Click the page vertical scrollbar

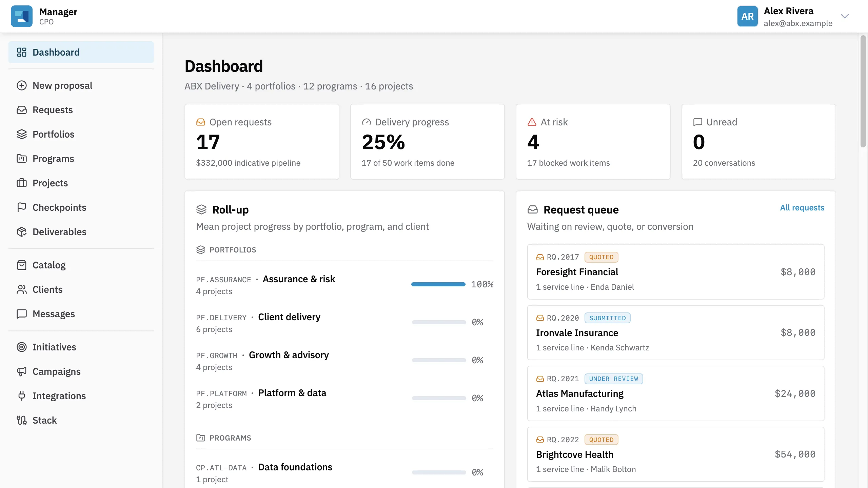[x=863, y=91]
